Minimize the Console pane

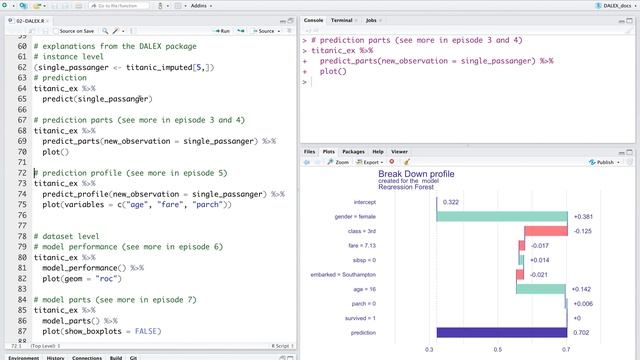pyautogui.click(x=622, y=21)
